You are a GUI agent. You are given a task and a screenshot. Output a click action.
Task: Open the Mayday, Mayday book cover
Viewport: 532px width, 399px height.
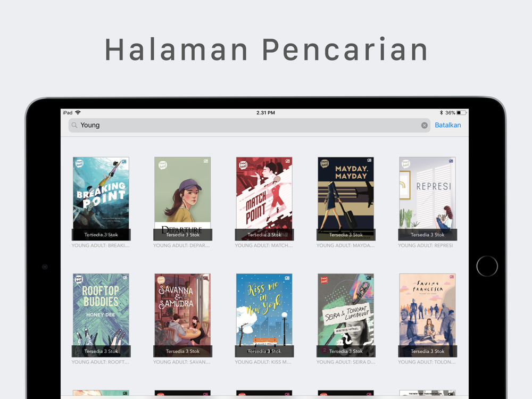(x=346, y=198)
